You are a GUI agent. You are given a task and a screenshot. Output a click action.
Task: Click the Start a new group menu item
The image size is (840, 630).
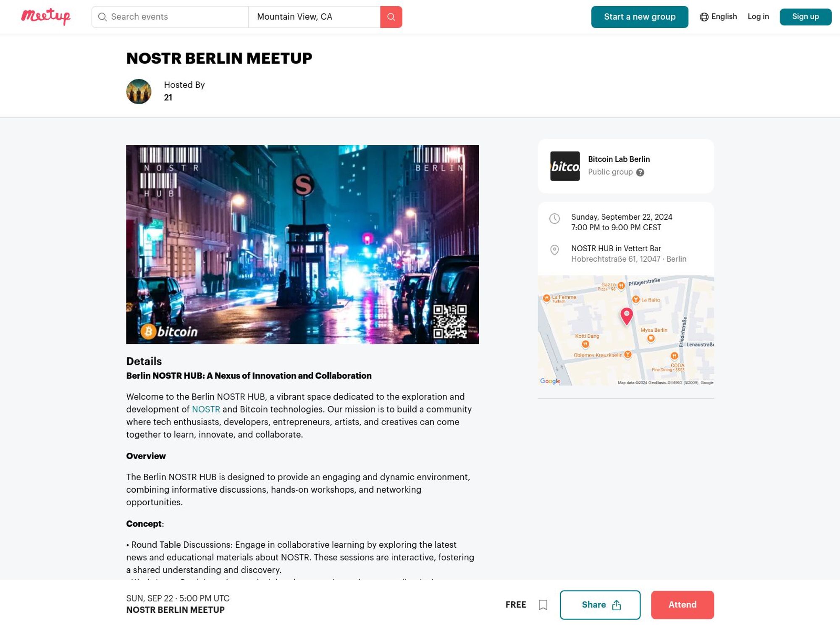point(640,16)
